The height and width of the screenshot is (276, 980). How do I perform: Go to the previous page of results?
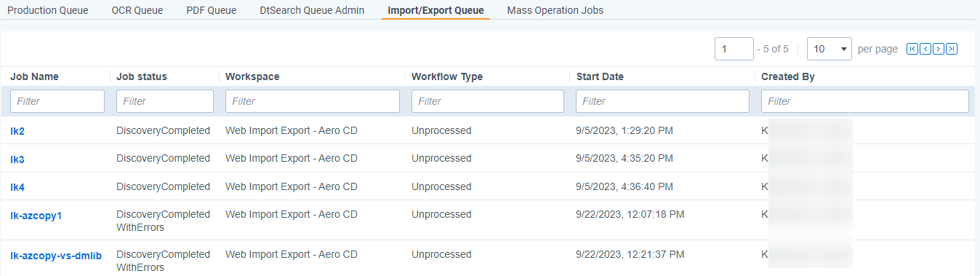pos(925,49)
